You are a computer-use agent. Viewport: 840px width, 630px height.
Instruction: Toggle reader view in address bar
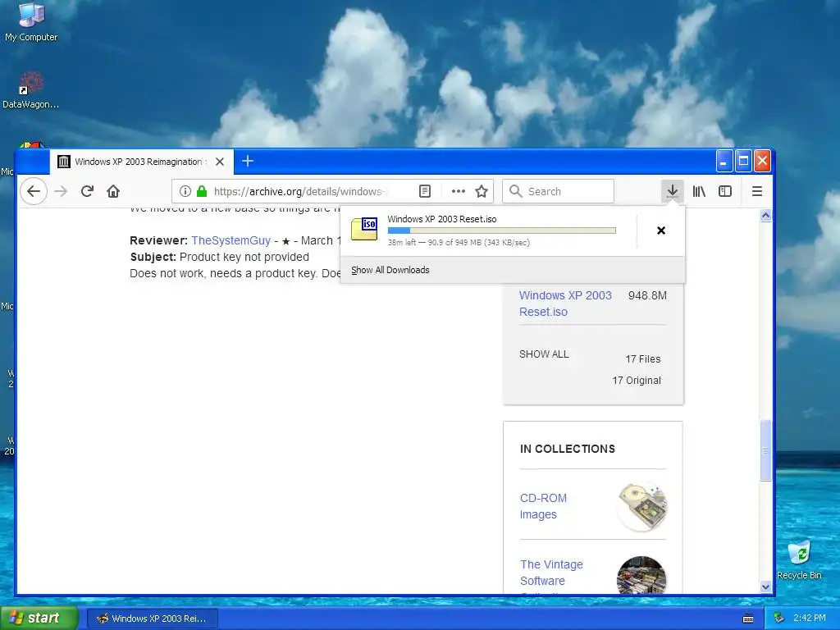(x=425, y=191)
